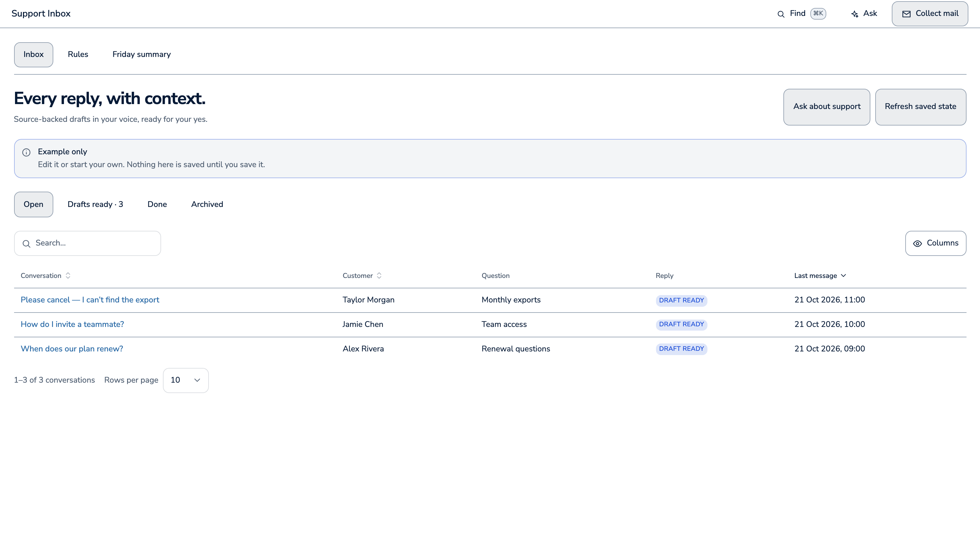Switch to the Done filter tab

pyautogui.click(x=157, y=204)
